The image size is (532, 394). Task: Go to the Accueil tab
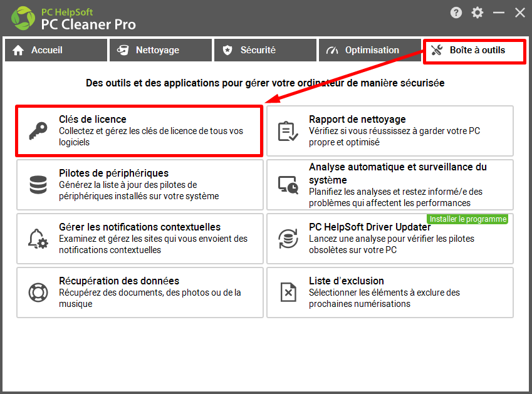tap(56, 50)
